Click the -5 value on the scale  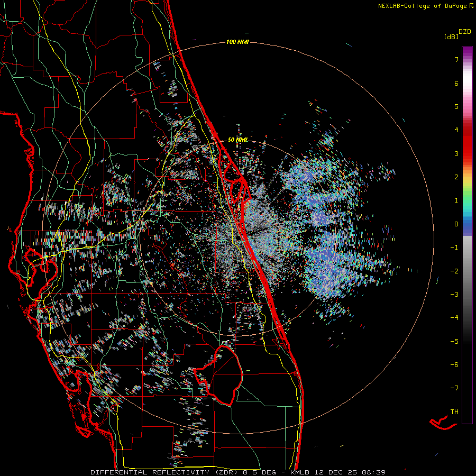pos(454,342)
